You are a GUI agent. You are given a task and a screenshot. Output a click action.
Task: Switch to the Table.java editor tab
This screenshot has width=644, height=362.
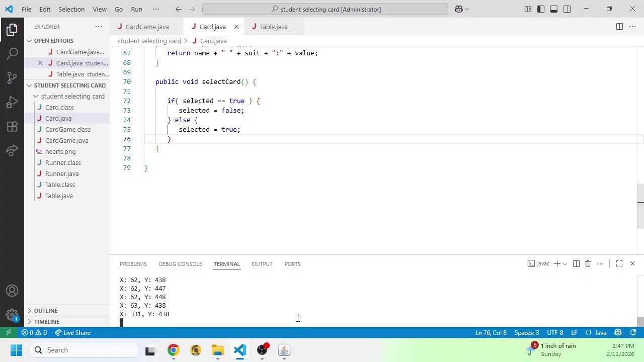(x=274, y=27)
